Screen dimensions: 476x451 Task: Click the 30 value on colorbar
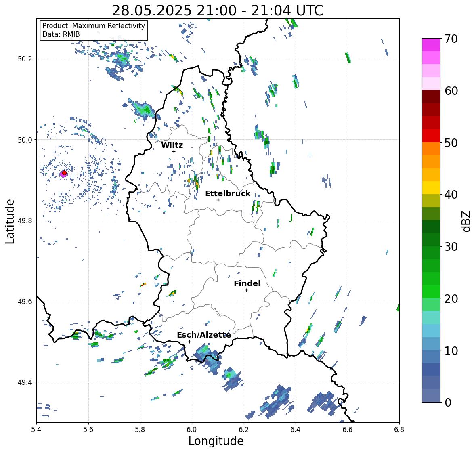pyautogui.click(x=451, y=247)
